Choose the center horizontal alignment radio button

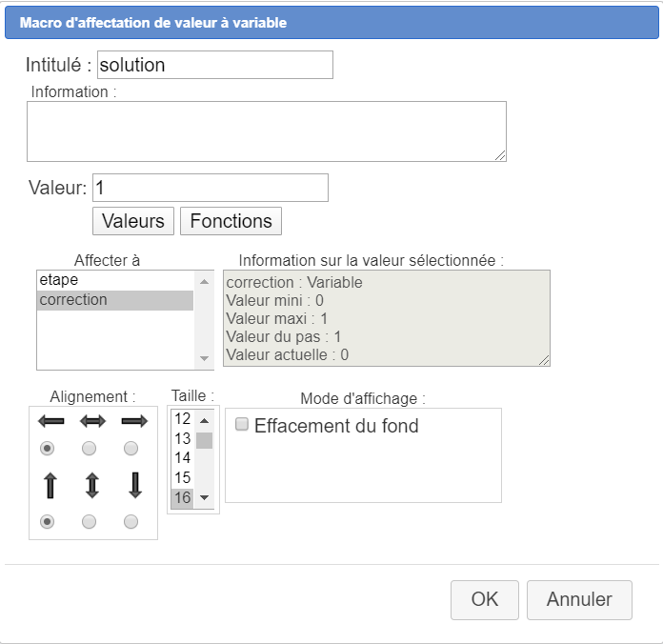point(90,448)
